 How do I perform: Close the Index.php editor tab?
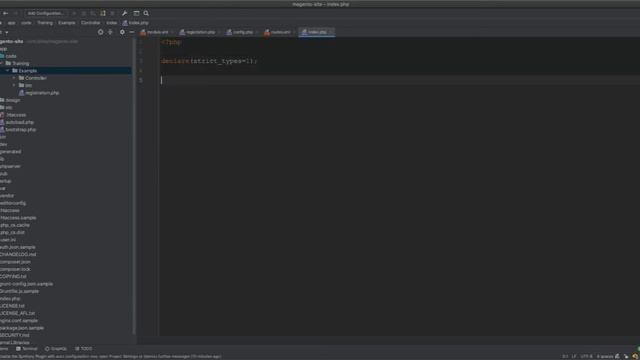331,32
